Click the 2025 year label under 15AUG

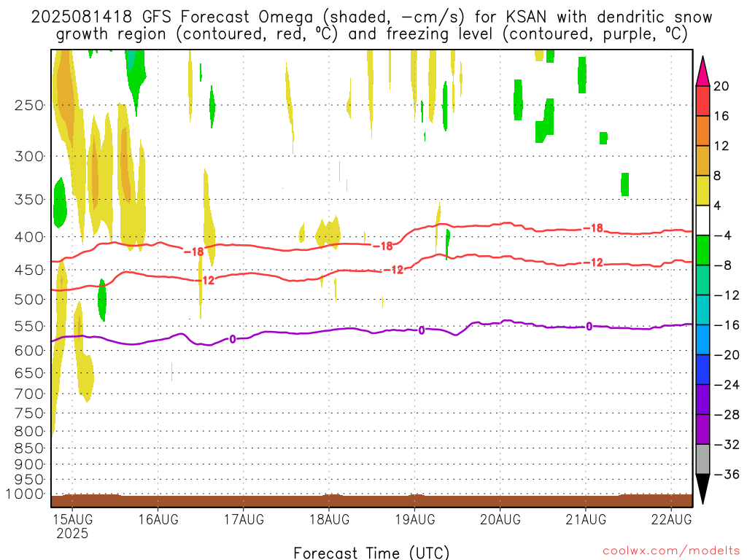click(x=72, y=533)
